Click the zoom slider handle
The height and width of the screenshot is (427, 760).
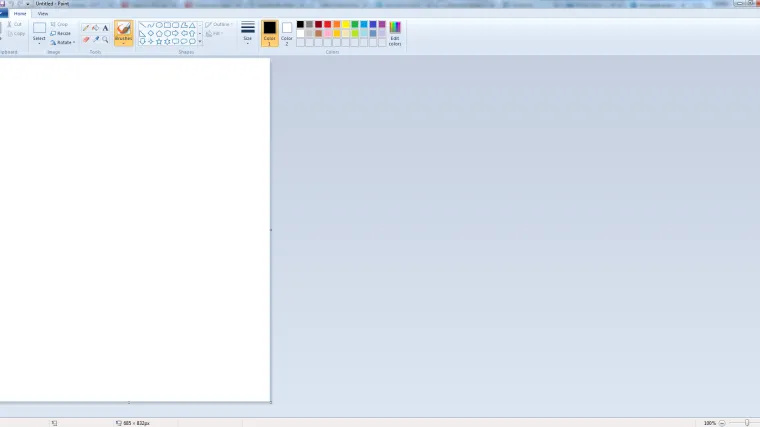pos(747,423)
